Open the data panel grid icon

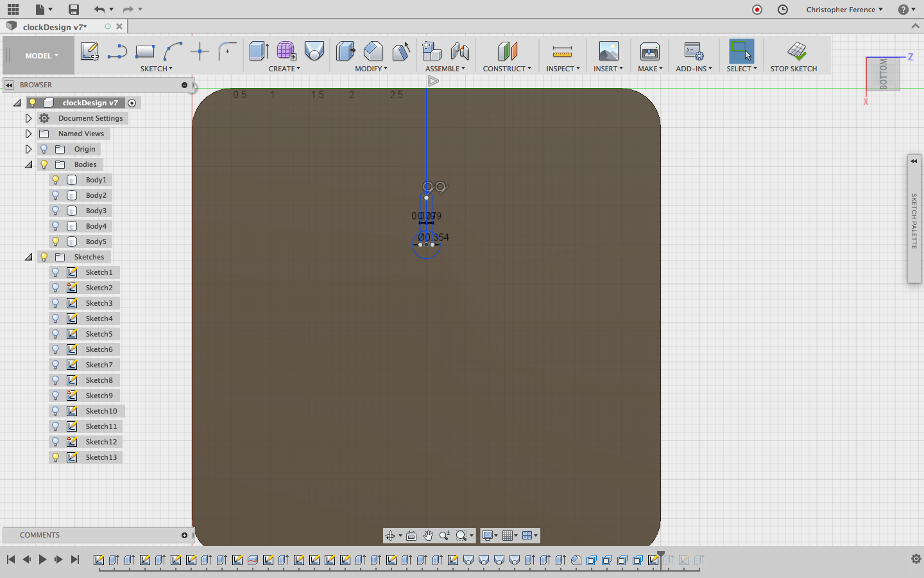(x=13, y=9)
